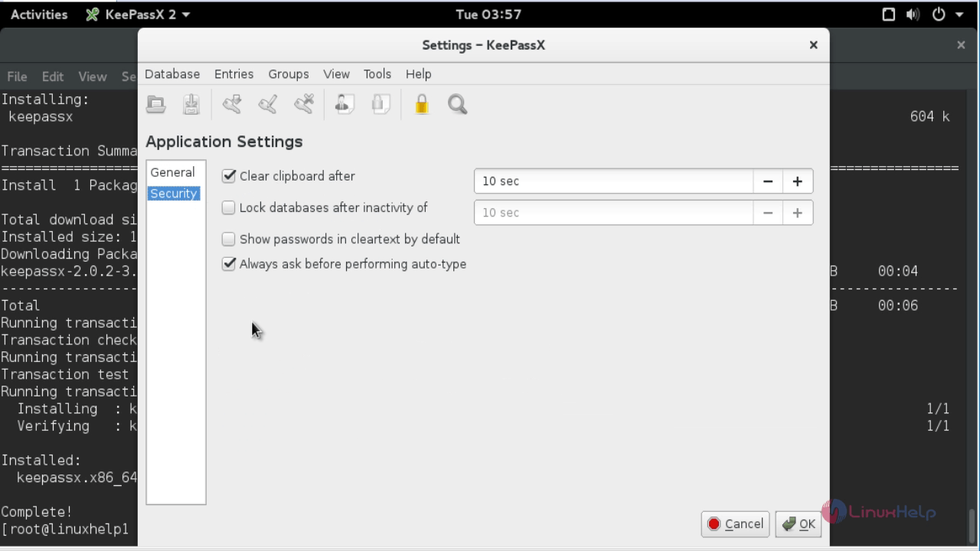Image resolution: width=980 pixels, height=551 pixels.
Task: Open the terminal window's File menu
Action: pos(17,77)
